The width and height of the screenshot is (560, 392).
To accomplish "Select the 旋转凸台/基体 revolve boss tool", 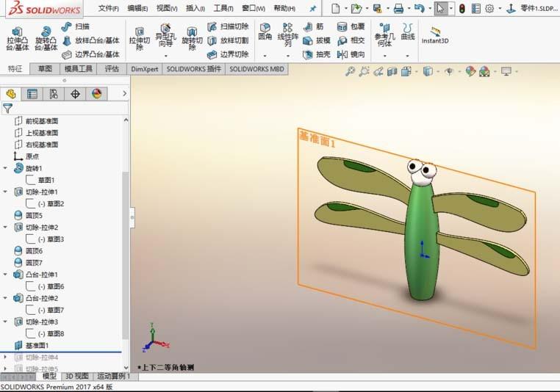I will pyautogui.click(x=46, y=38).
